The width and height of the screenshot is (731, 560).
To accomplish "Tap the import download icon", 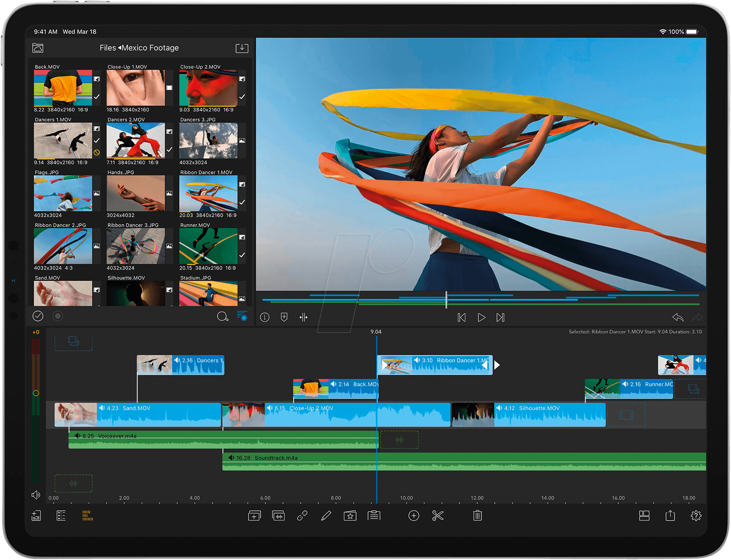I will coord(242,48).
